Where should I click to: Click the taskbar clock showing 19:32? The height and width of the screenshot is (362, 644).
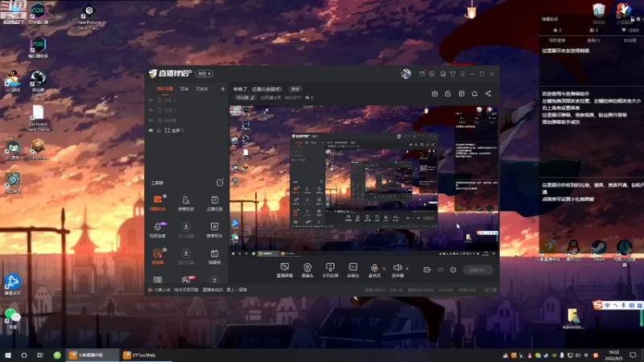614,355
